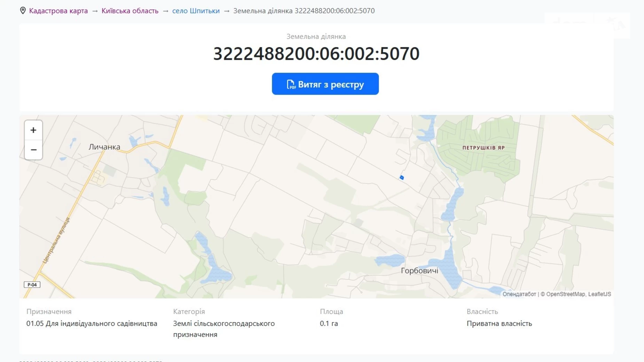Zoom in the map with plus button
The height and width of the screenshot is (362, 644).
coord(33,130)
